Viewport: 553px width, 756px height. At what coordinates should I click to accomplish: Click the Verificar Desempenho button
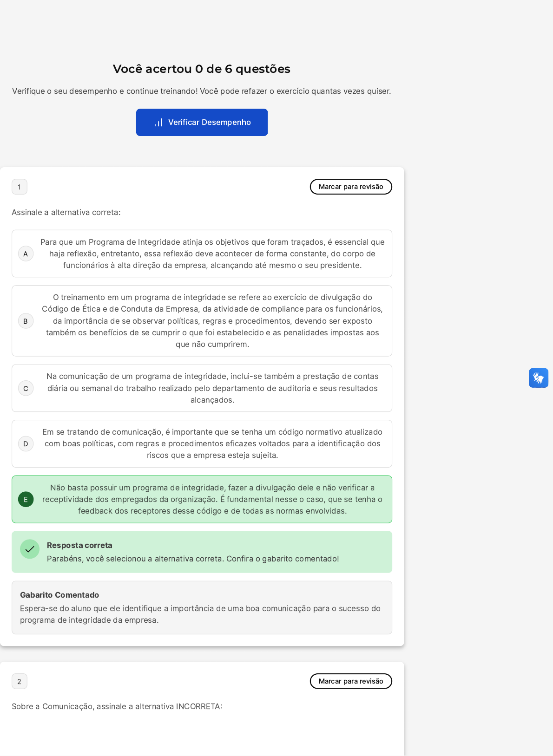point(202,122)
